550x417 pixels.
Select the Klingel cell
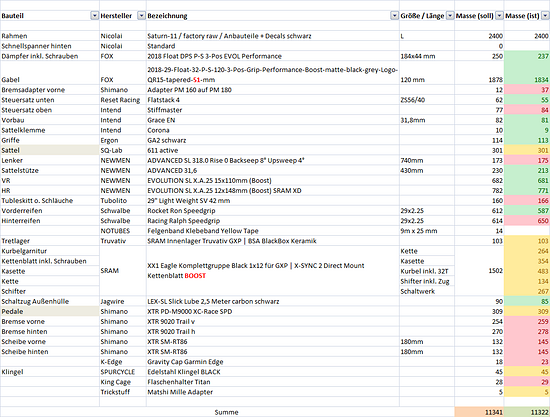click(x=50, y=372)
